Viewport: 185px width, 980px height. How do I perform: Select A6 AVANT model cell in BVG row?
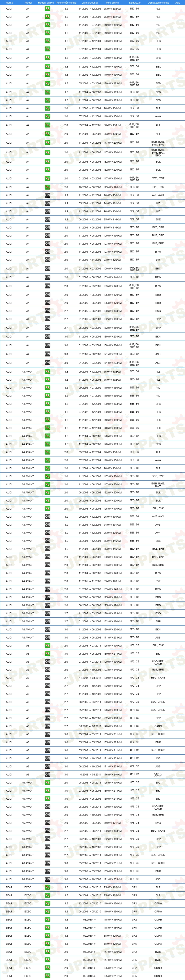click(x=28, y=823)
